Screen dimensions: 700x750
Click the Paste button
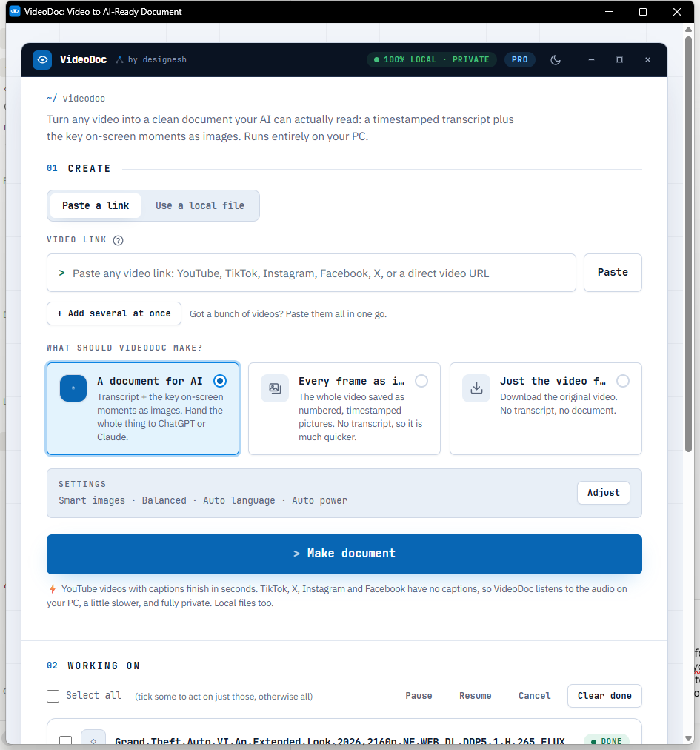[613, 273]
